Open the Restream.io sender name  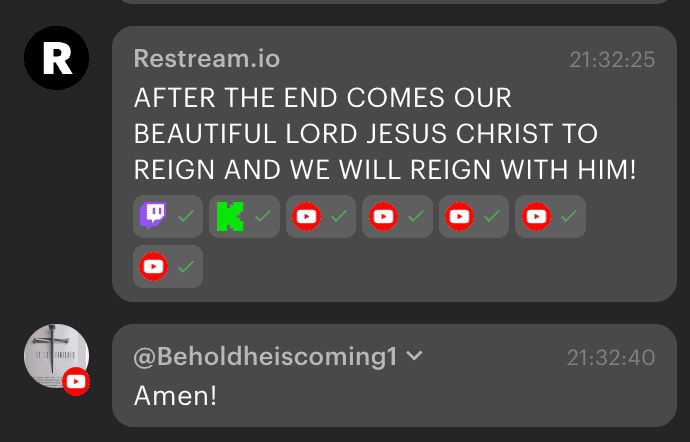(207, 59)
